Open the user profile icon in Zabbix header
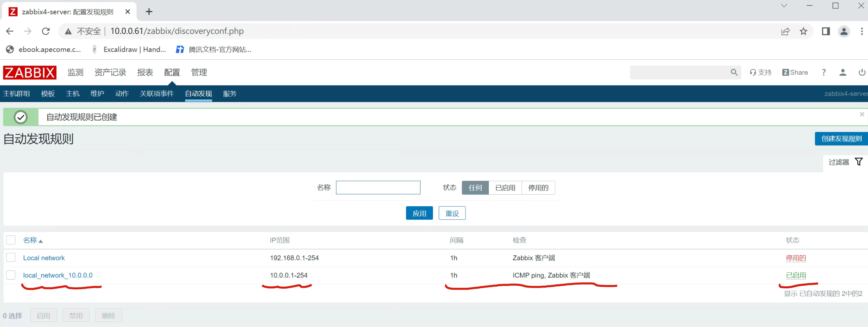868x327 pixels. [843, 73]
